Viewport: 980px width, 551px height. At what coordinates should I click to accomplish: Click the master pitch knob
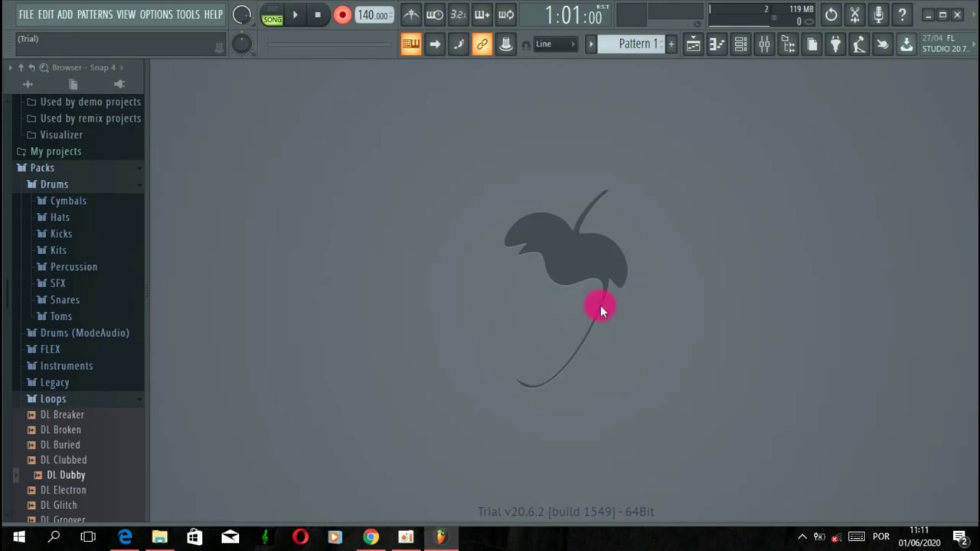(241, 44)
